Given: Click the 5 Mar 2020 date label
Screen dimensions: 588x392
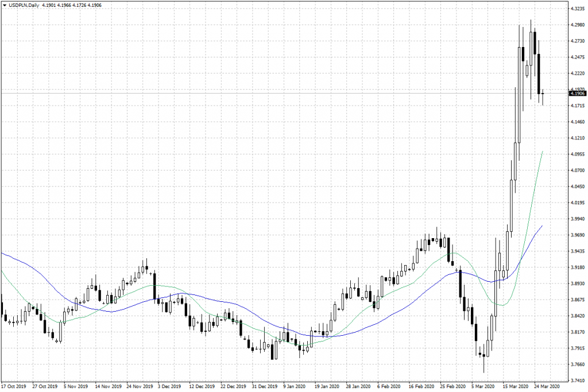Looking at the screenshot, I should 483,386.
